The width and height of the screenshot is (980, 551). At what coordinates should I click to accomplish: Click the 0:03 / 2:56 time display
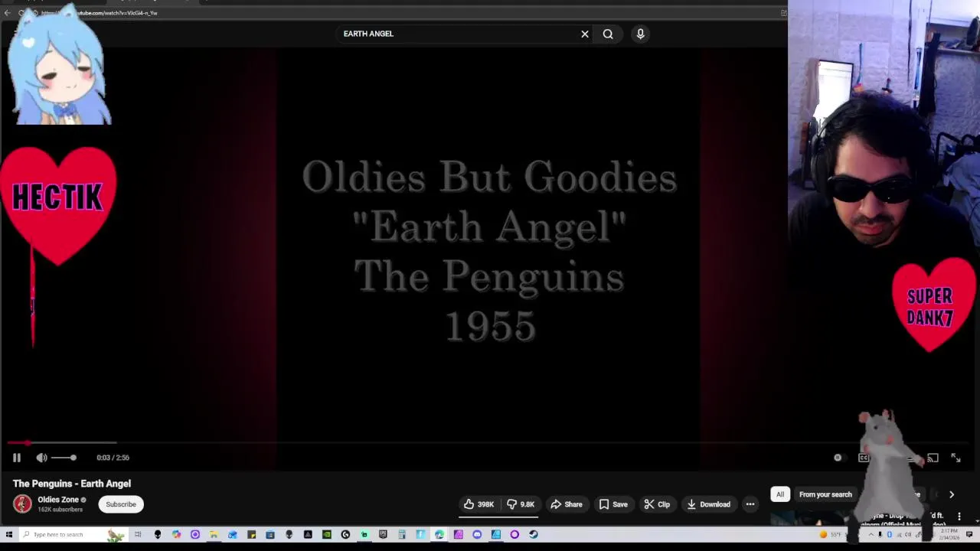pos(113,458)
